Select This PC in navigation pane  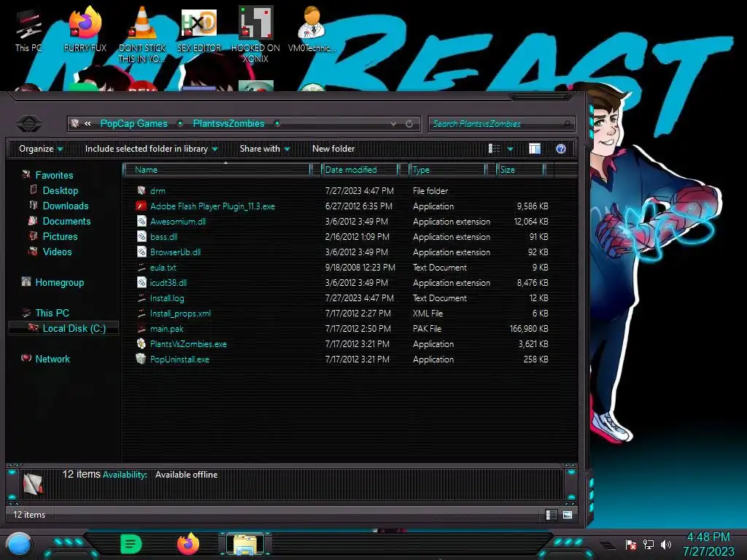click(52, 313)
